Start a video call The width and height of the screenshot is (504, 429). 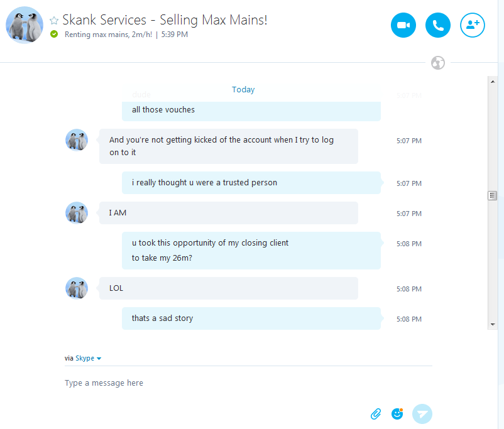tap(403, 25)
